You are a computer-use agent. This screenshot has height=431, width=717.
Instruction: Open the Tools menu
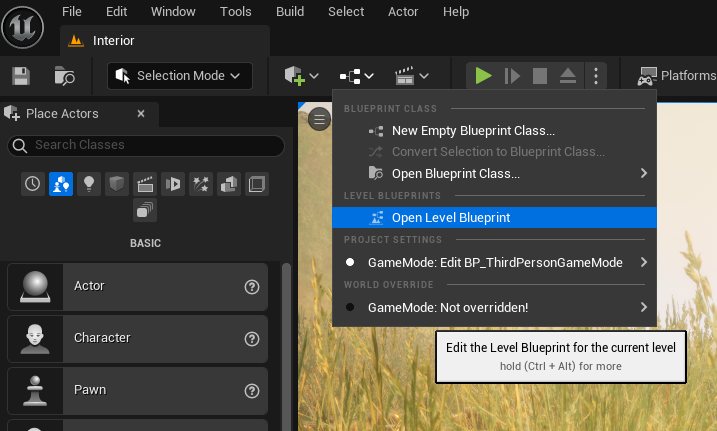(235, 11)
